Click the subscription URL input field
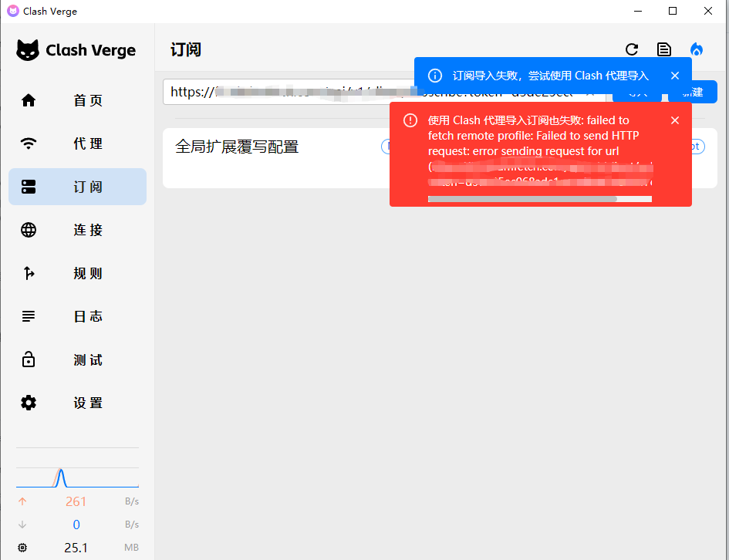 click(384, 92)
